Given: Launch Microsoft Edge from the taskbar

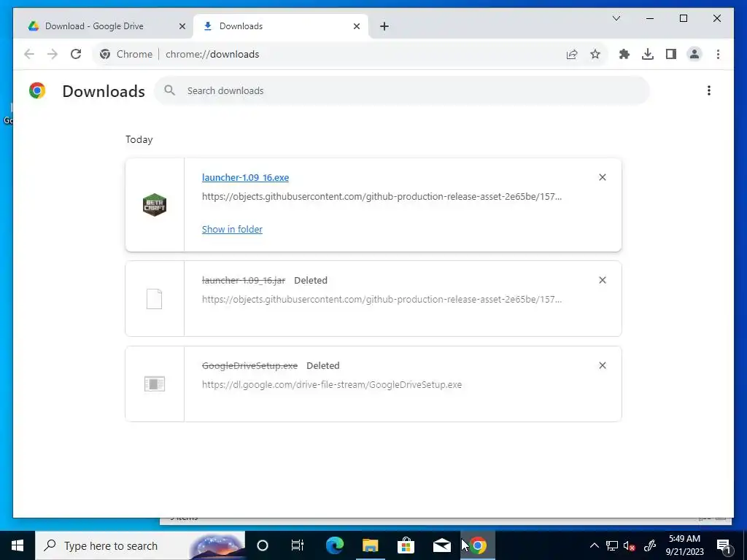Looking at the screenshot, I should [335, 545].
